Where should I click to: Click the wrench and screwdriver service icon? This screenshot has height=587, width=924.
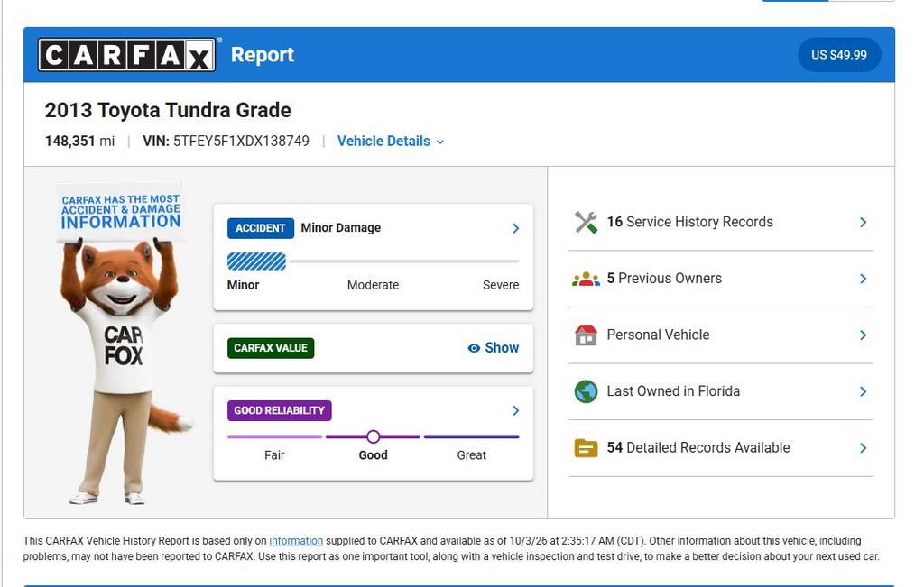[586, 222]
